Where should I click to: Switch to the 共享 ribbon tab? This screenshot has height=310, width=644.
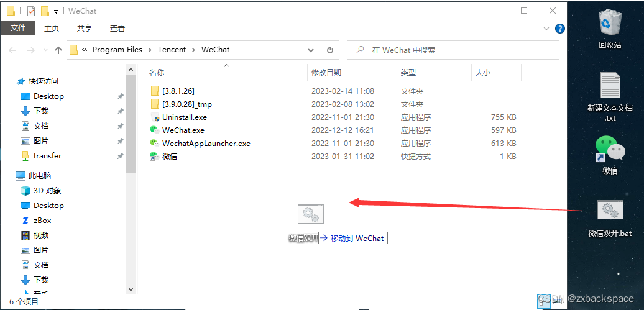tap(85, 28)
